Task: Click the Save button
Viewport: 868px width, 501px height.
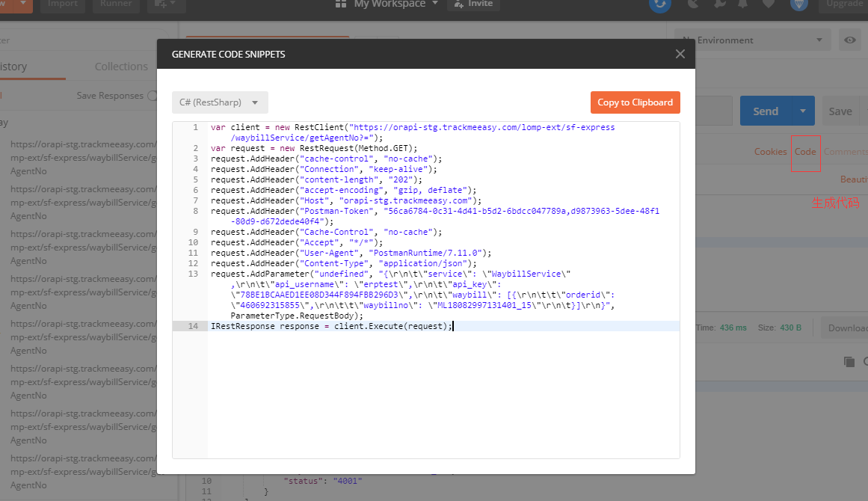Action: [840, 111]
